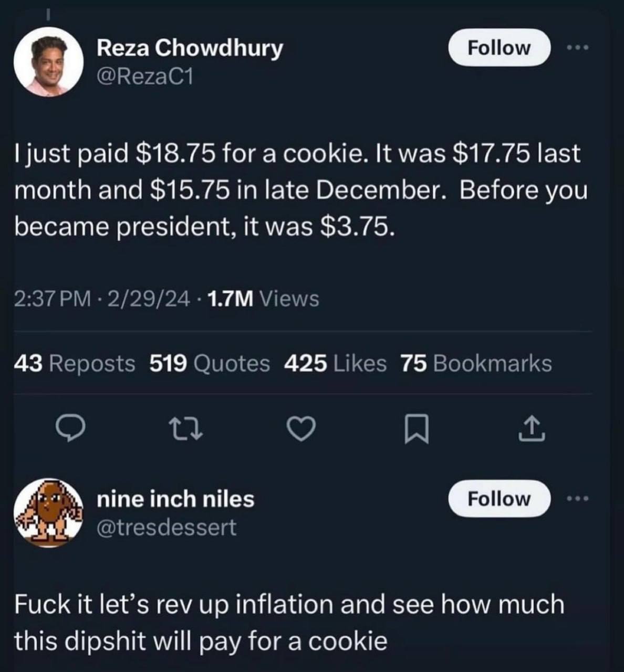Open the Reza Chowdhury display name
This screenshot has width=624, height=672.
coord(190,48)
